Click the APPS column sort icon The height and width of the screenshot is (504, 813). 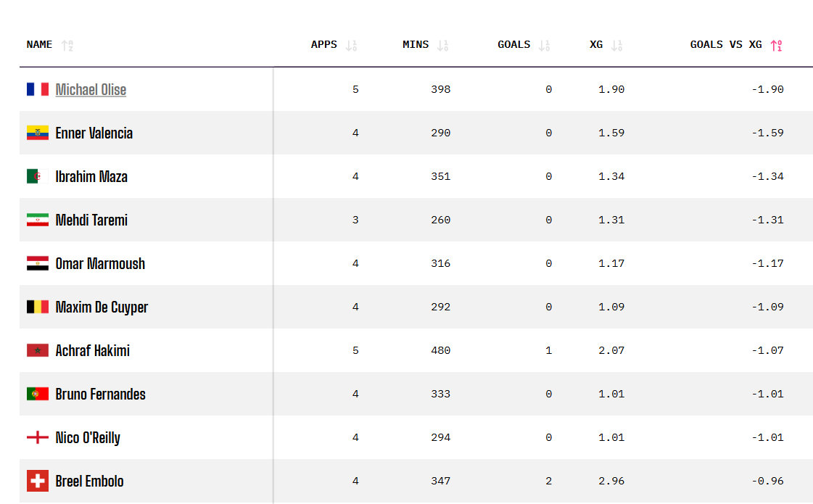pyautogui.click(x=351, y=46)
